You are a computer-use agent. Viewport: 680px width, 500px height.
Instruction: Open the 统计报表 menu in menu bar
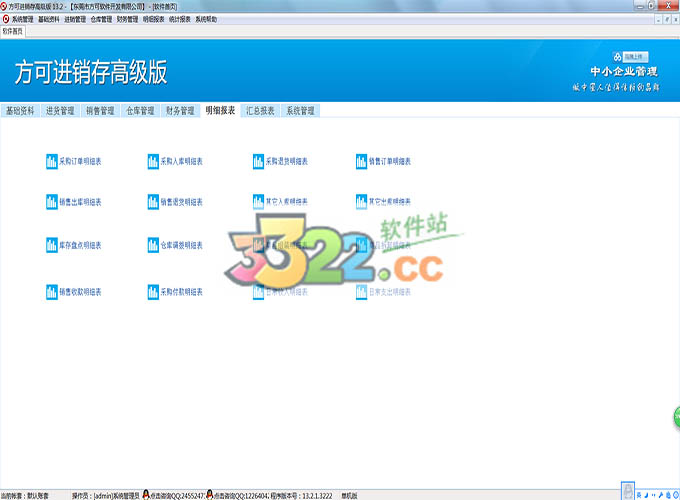pos(180,19)
